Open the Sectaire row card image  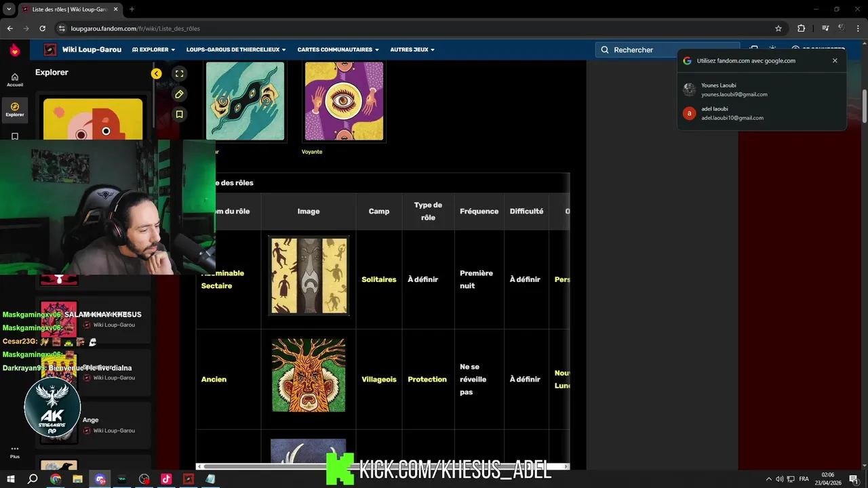point(309,275)
